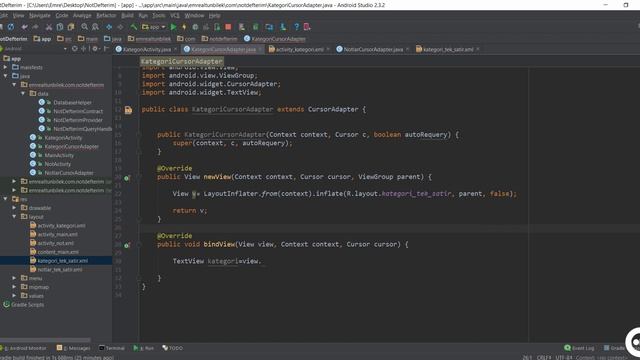Viewport: 640px width, 360px height.
Task: Open the Refactor menu
Action: (106, 16)
